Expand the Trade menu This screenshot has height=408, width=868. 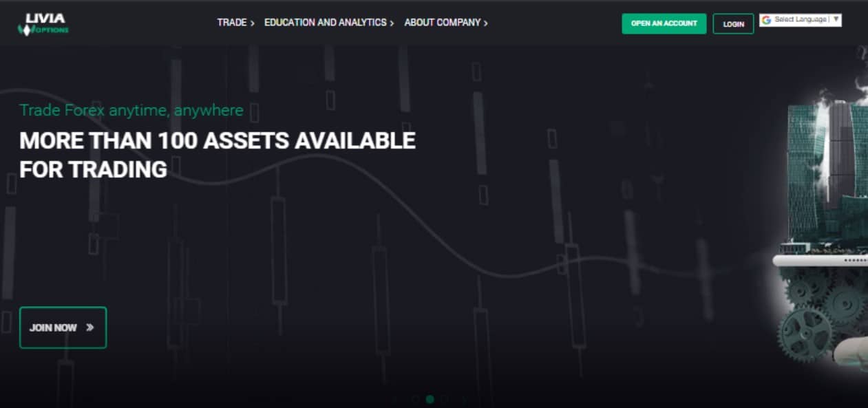232,23
